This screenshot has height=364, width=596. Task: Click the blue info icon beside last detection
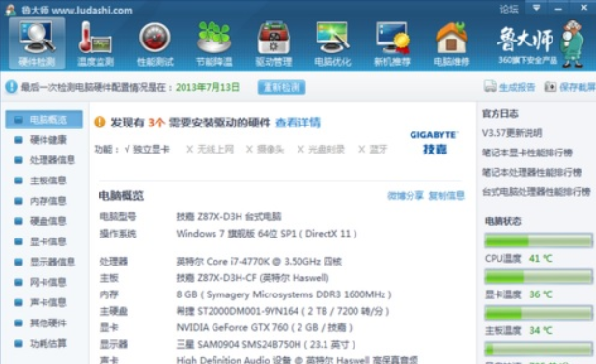pyautogui.click(x=12, y=87)
